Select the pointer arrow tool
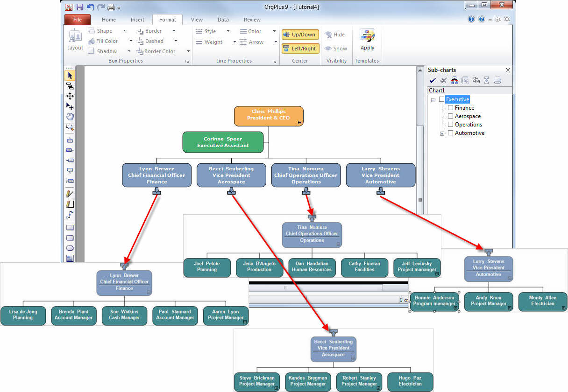This screenshot has height=392, width=568. (x=70, y=76)
